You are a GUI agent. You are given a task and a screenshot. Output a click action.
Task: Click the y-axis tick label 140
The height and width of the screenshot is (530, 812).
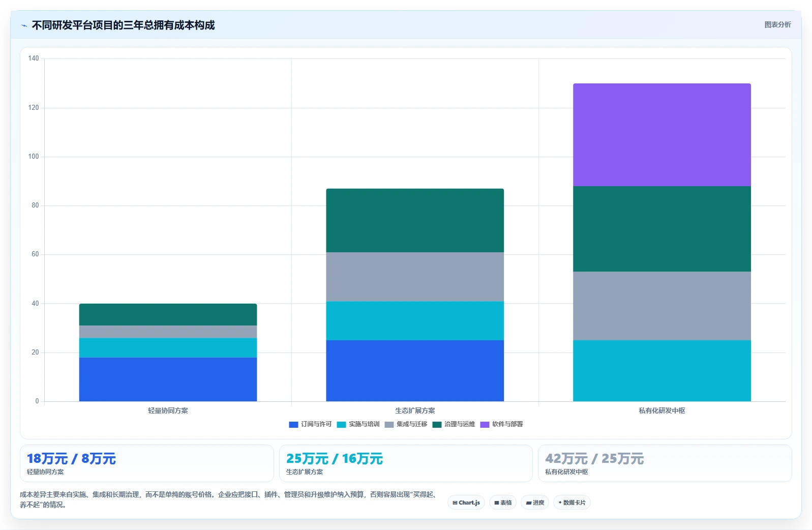pos(34,58)
